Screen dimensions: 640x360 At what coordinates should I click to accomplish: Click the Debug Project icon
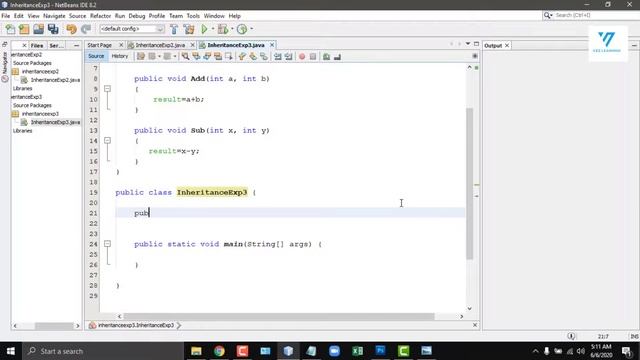[223, 29]
